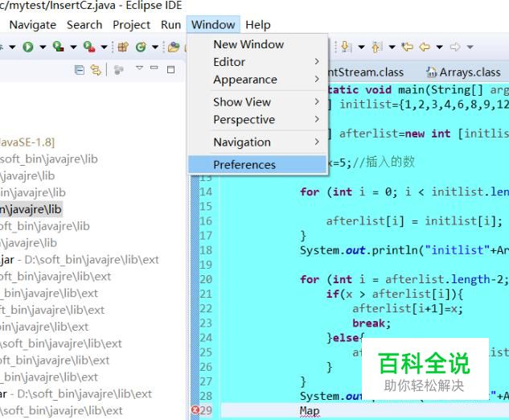Image resolution: width=509 pixels, height=420 pixels.
Task: Click the Next Annotation icon
Action: 347,47
